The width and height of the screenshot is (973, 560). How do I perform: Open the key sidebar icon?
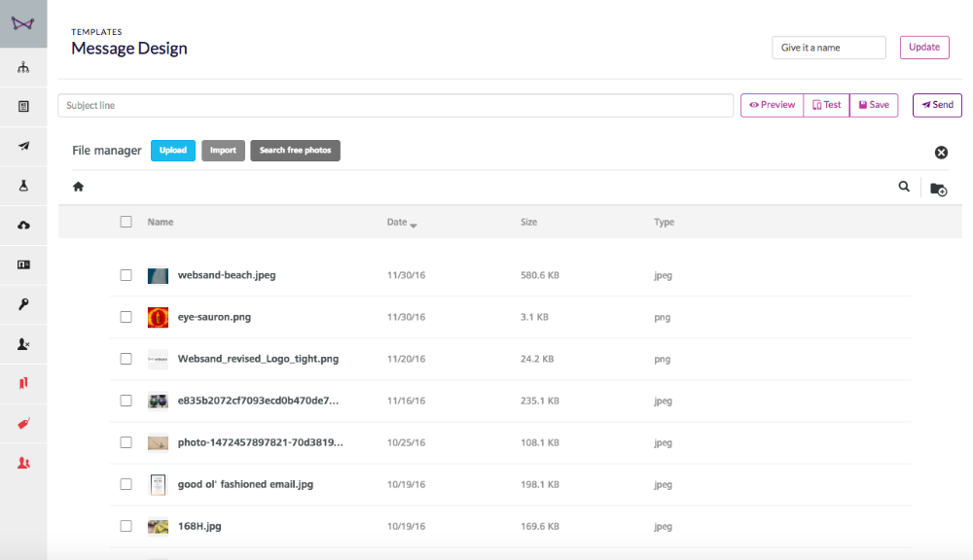tap(23, 304)
